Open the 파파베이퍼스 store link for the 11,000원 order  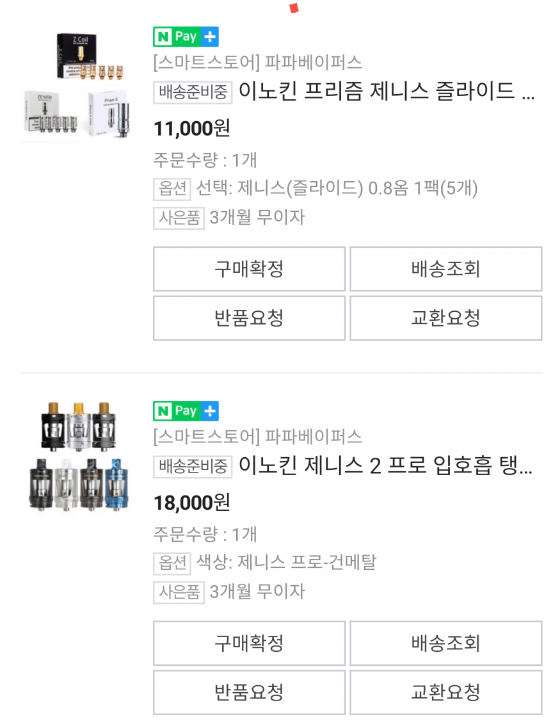point(257,63)
